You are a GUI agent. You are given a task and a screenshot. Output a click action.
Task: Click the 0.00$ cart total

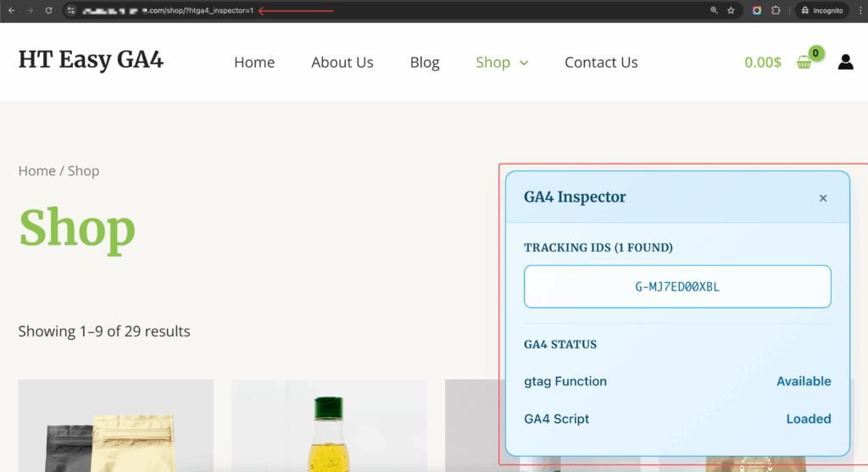[762, 62]
